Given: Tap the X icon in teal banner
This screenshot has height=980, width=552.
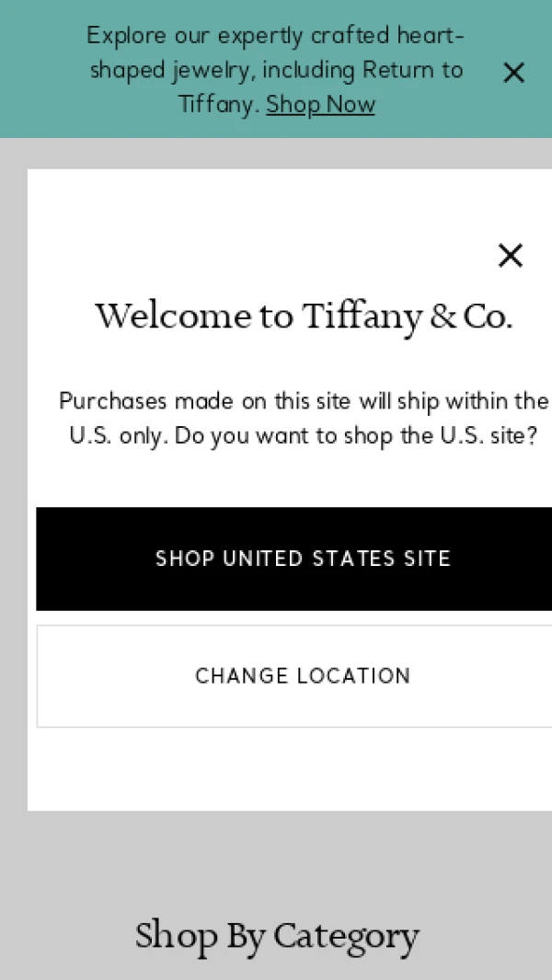Looking at the screenshot, I should coord(513,73).
